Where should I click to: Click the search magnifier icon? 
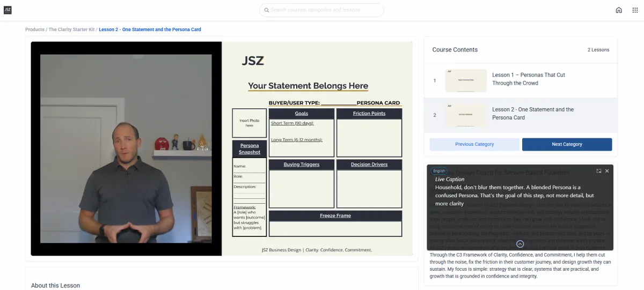point(267,10)
